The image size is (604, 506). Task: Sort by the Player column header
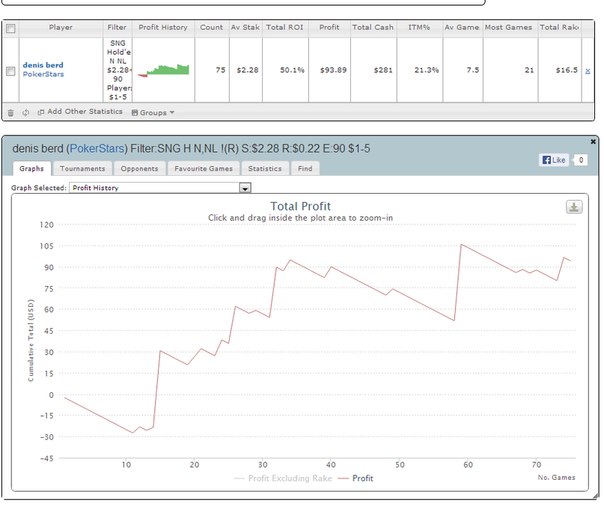(61, 28)
